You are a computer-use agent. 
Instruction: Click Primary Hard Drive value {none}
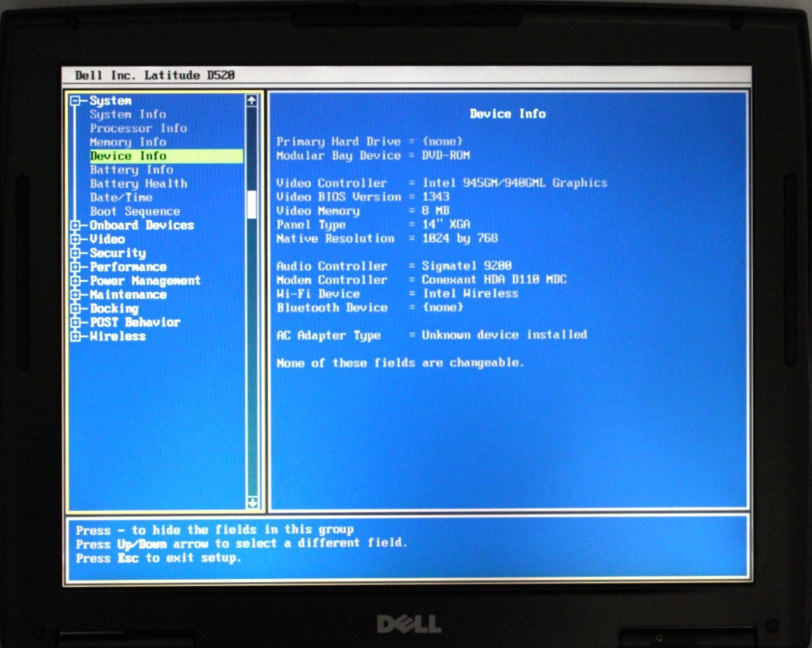[x=442, y=142]
